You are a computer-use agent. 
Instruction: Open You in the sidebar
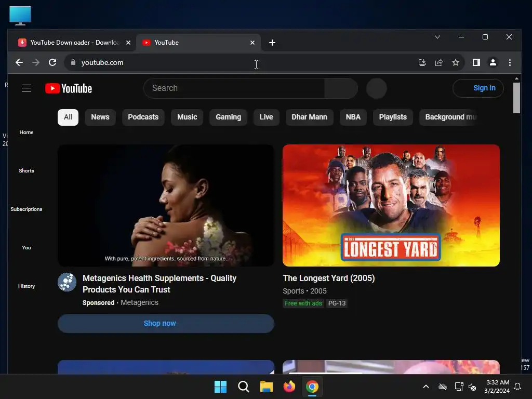tap(26, 248)
